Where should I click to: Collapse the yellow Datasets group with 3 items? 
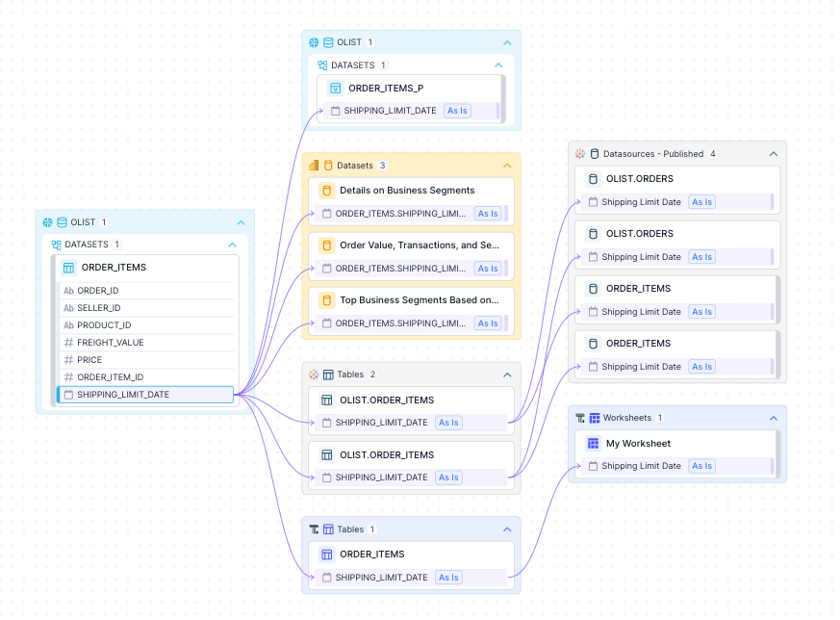[x=507, y=166]
